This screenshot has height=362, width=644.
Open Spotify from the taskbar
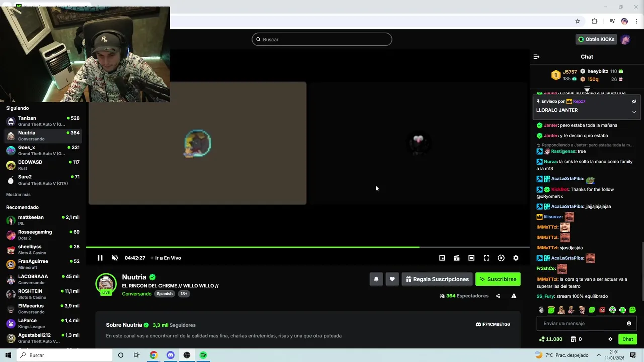[203, 355]
